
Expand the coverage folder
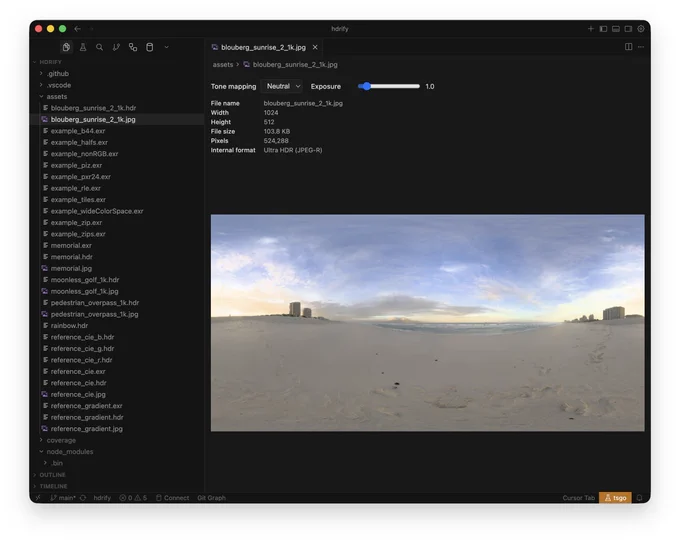pyautogui.click(x=61, y=440)
